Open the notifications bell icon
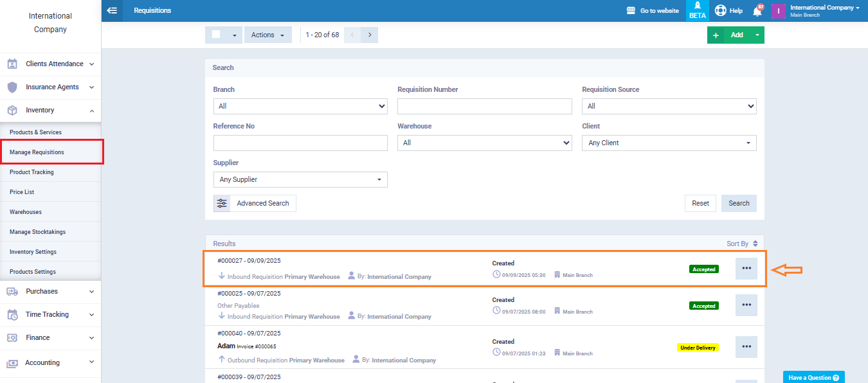 (x=758, y=10)
